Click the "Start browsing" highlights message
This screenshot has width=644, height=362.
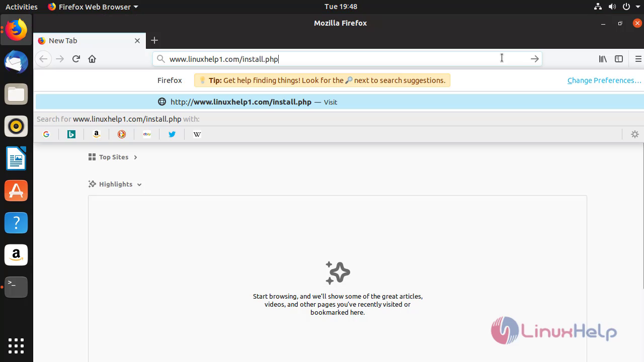coord(338,304)
